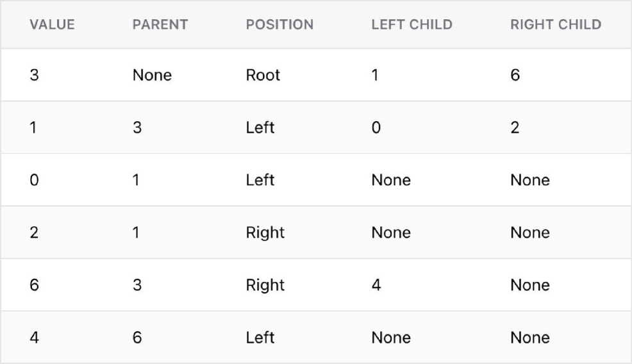This screenshot has height=364, width=632.
Task: Click None parent in the root row
Action: pos(152,75)
